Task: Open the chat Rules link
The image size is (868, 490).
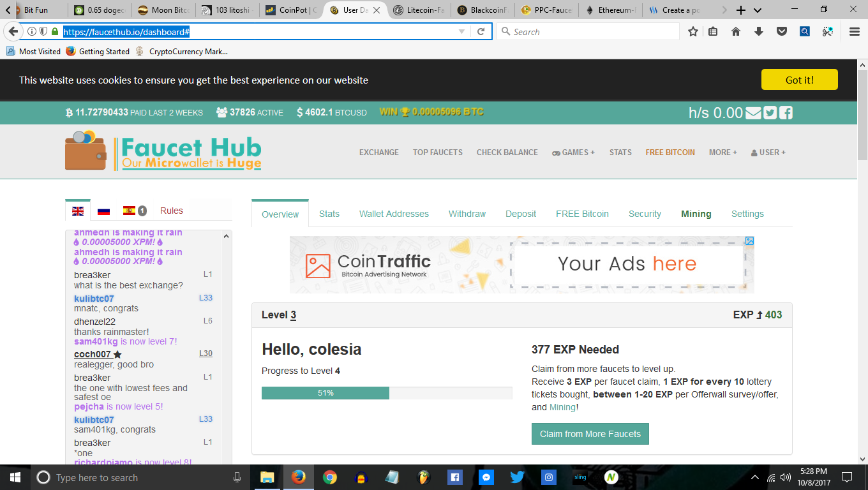Action: pos(172,211)
